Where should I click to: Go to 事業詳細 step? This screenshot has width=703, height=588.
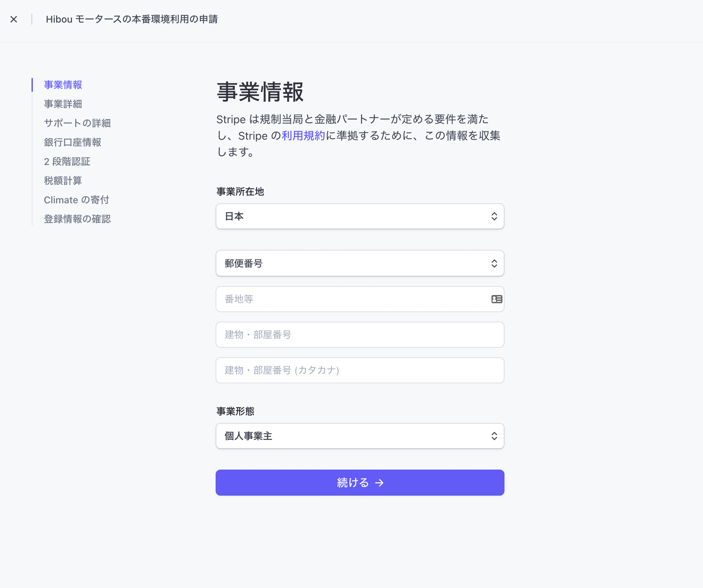tap(63, 104)
